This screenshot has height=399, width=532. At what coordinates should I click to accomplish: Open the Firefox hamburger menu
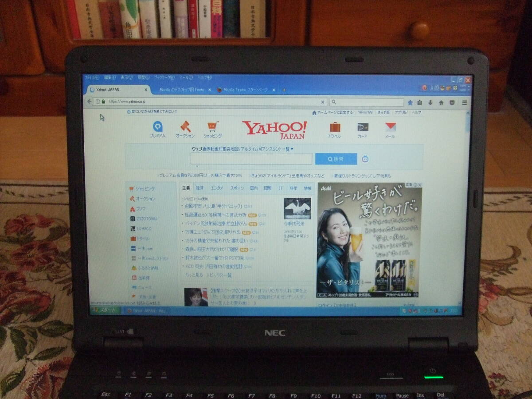click(464, 102)
